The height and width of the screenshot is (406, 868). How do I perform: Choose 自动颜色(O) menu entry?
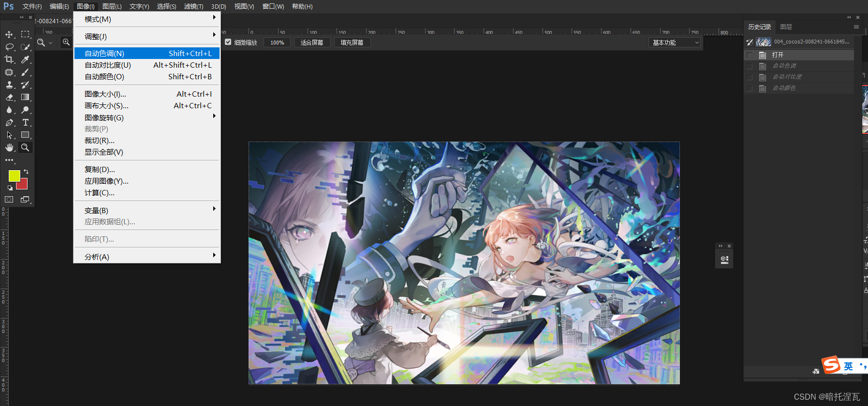tap(147, 76)
